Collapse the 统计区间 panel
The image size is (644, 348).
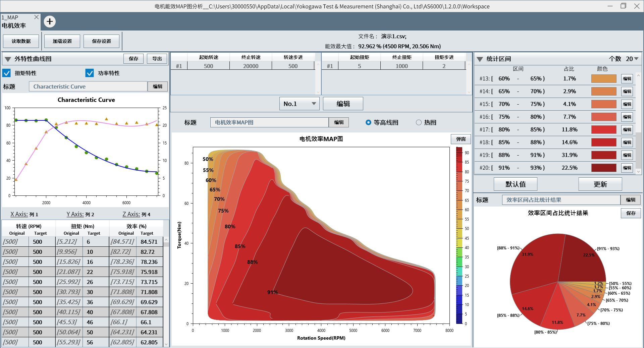(480, 59)
